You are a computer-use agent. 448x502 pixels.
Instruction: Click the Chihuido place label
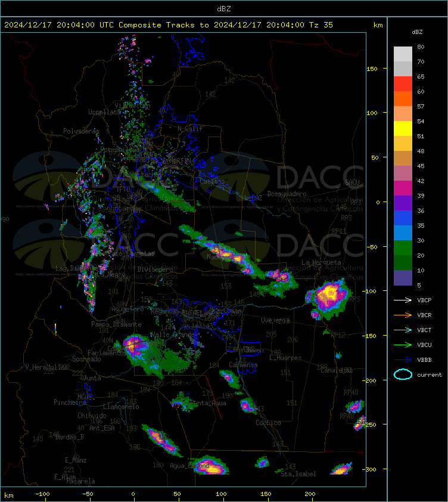[x=92, y=415]
